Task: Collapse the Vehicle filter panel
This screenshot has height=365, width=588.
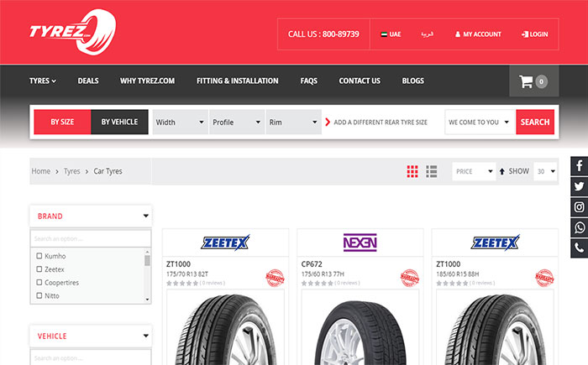Action: click(146, 336)
